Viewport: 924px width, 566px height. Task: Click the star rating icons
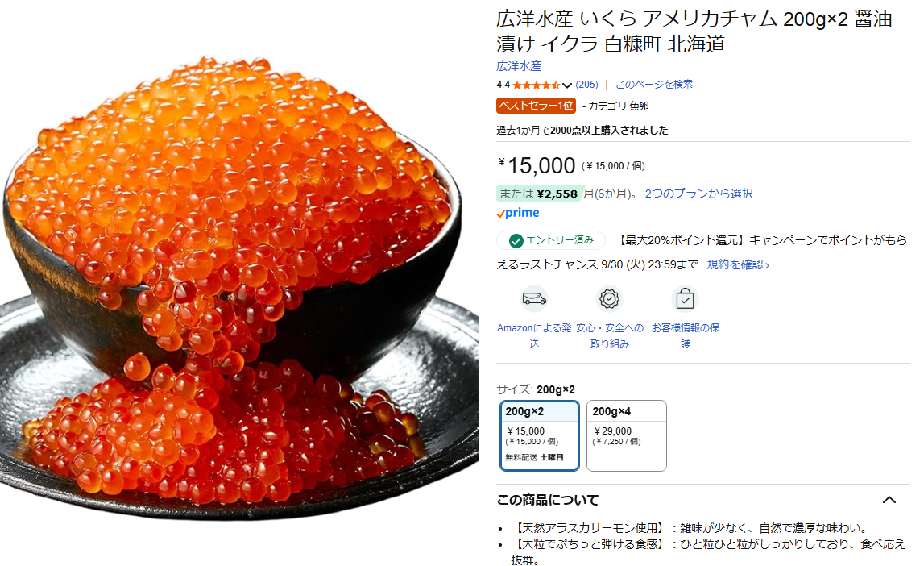pyautogui.click(x=537, y=85)
